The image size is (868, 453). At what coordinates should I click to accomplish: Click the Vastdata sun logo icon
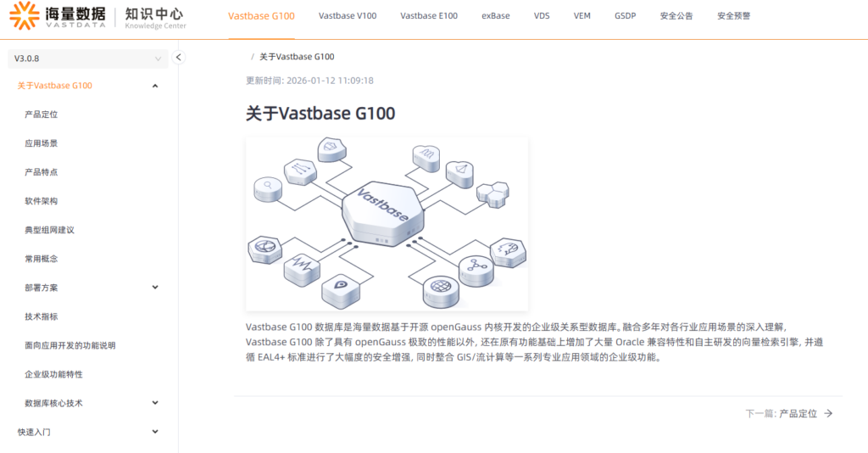(25, 15)
